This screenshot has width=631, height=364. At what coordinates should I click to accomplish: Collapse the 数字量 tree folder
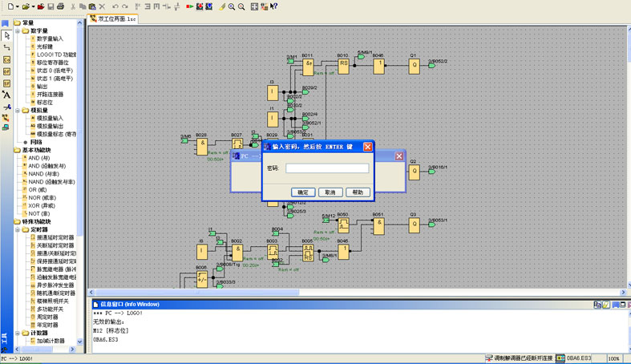[x=18, y=30]
